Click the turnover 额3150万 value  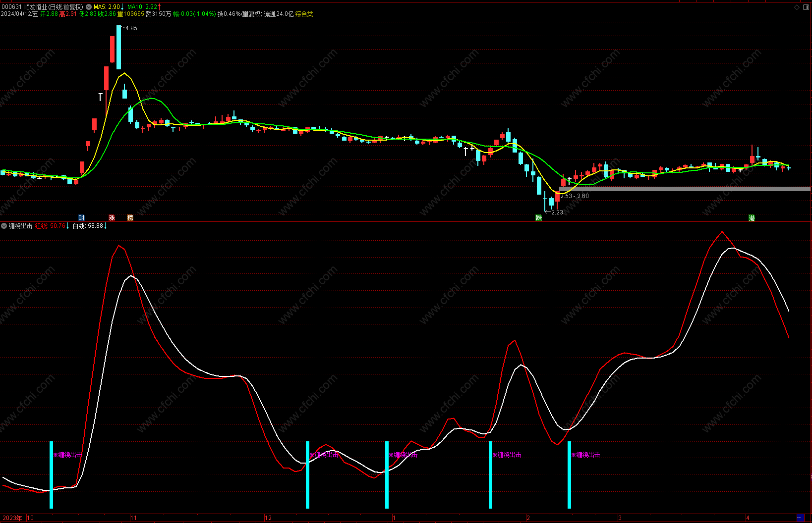pos(159,14)
